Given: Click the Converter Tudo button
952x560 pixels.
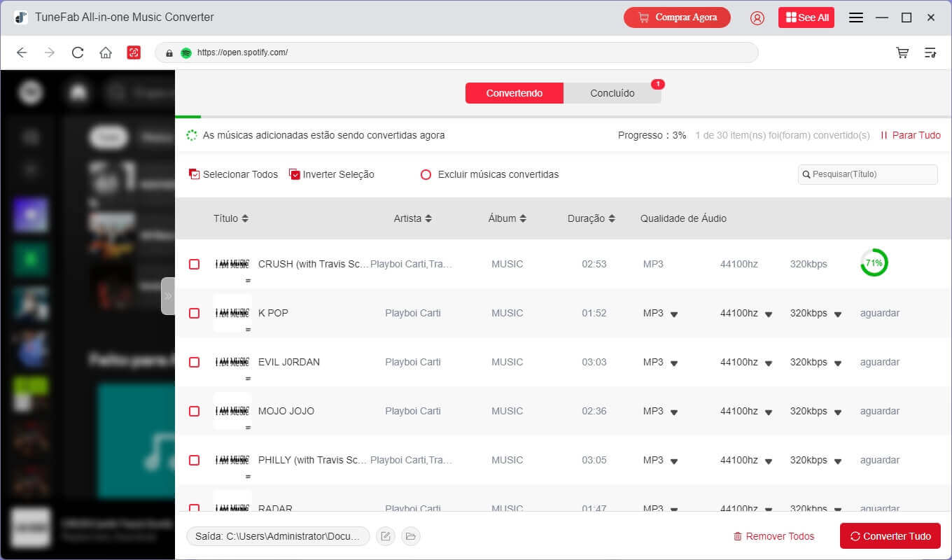Looking at the screenshot, I should 890,536.
